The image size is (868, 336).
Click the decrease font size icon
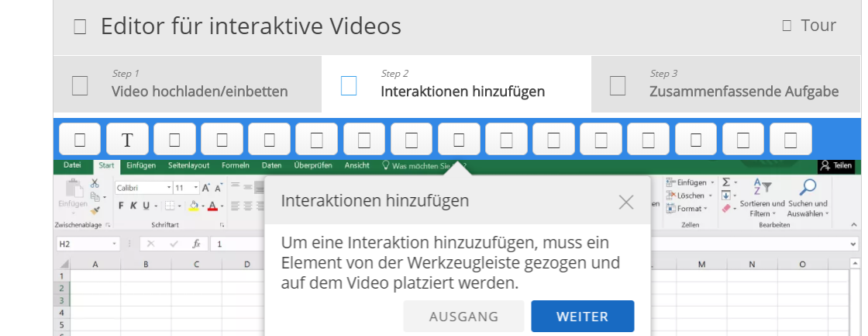pos(218,188)
